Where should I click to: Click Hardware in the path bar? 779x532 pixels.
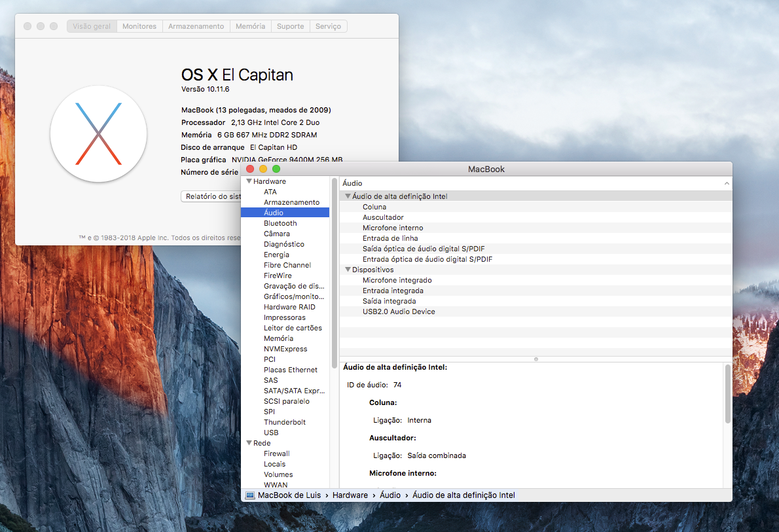(x=350, y=495)
